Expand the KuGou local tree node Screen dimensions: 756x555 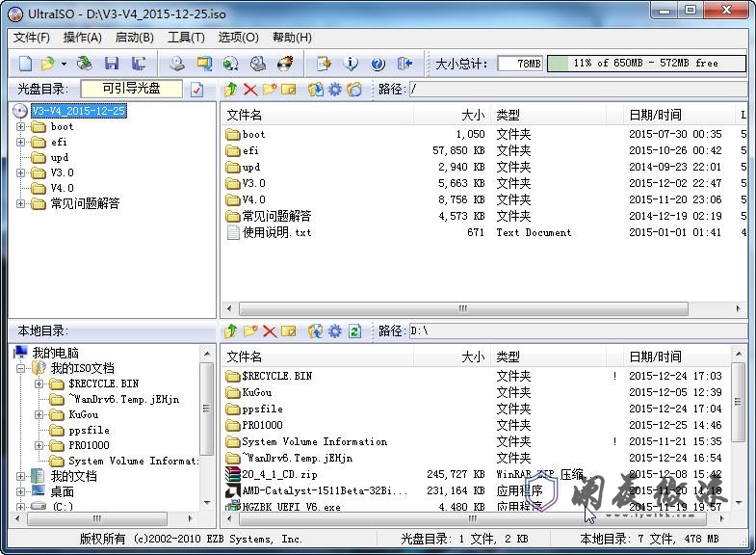39,415
